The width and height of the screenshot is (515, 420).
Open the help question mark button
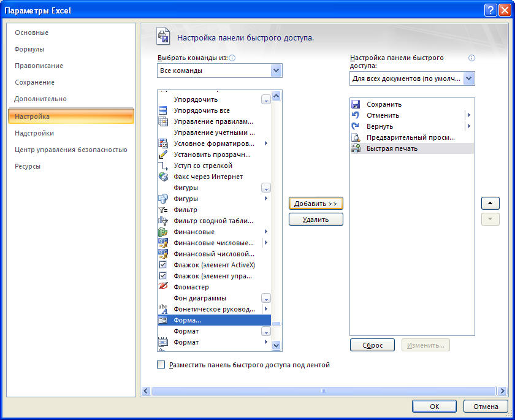(x=490, y=10)
